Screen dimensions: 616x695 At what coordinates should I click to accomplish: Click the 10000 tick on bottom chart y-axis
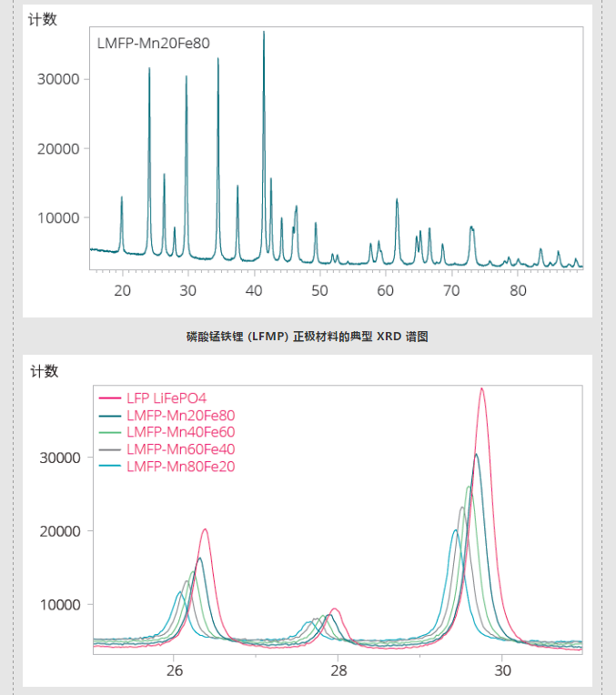pos(58,605)
